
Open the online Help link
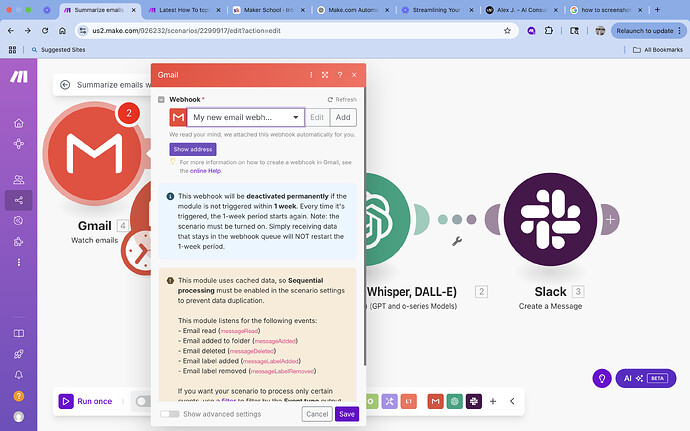[205, 171]
